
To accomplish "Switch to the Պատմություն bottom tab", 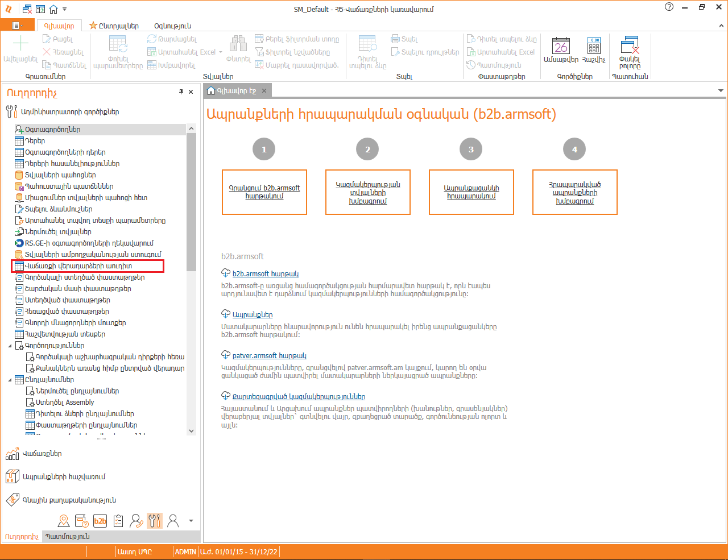I will click(68, 537).
